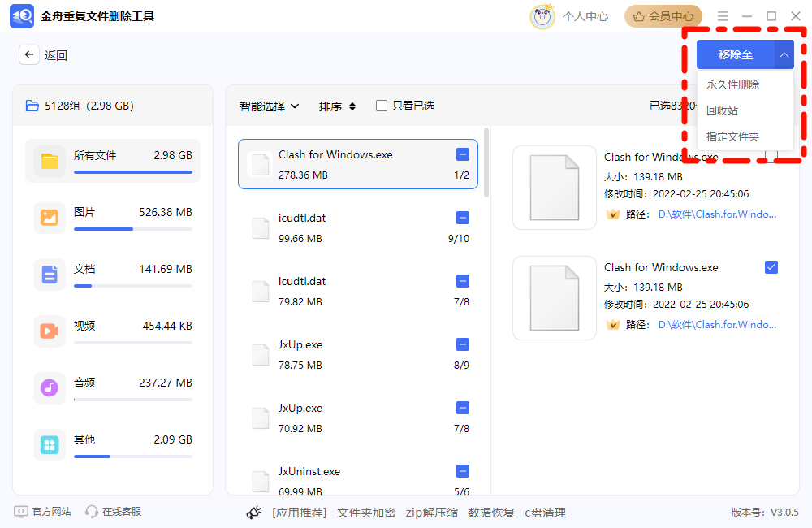The image size is (812, 528).
Task: Click the 官方网站 label
Action: click(51, 512)
